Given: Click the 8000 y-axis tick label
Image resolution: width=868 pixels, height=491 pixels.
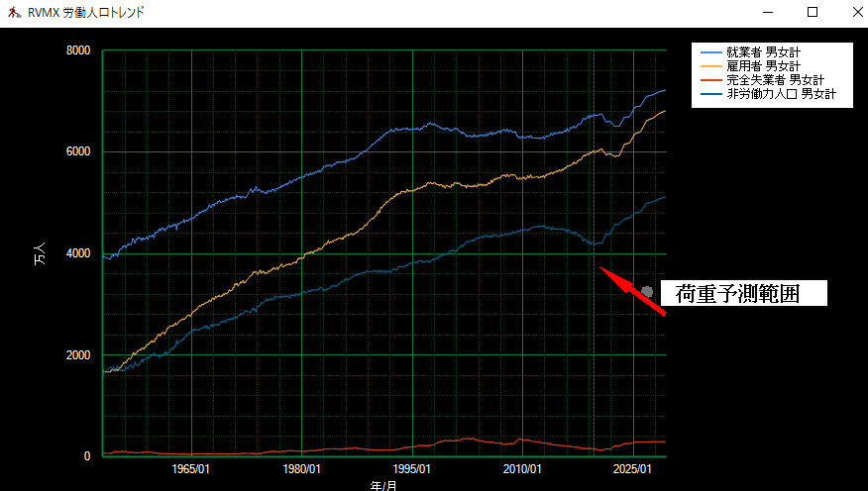Looking at the screenshot, I should [x=77, y=50].
